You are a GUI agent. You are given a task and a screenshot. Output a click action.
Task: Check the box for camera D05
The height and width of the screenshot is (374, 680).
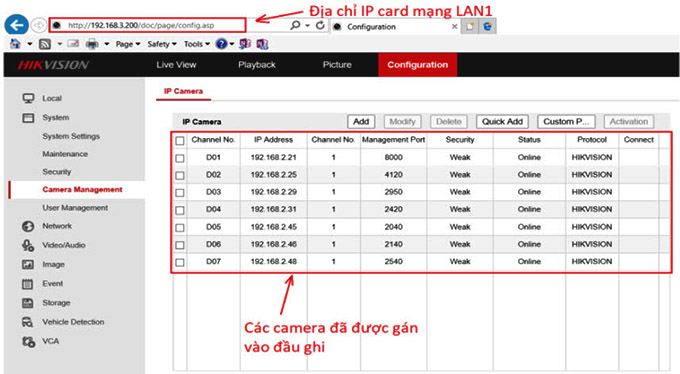point(180,228)
